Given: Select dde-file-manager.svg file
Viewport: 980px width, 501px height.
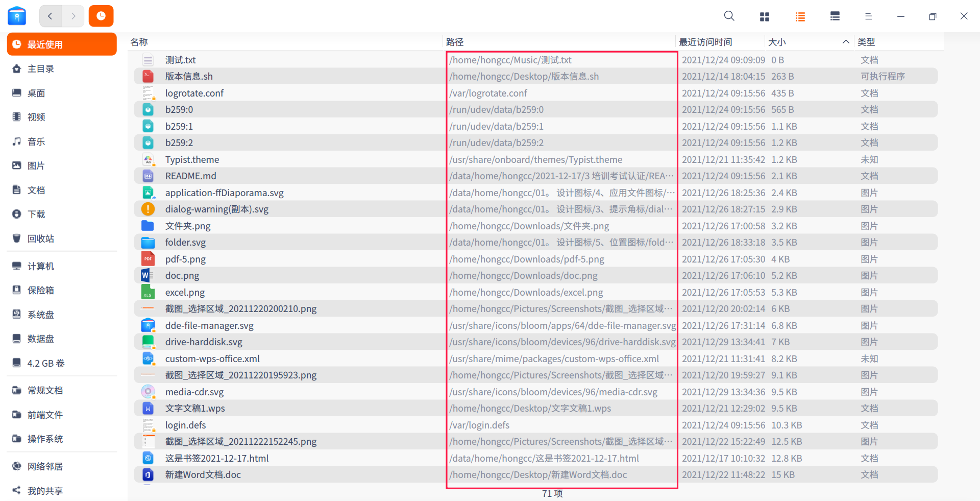Looking at the screenshot, I should pyautogui.click(x=536, y=325).
